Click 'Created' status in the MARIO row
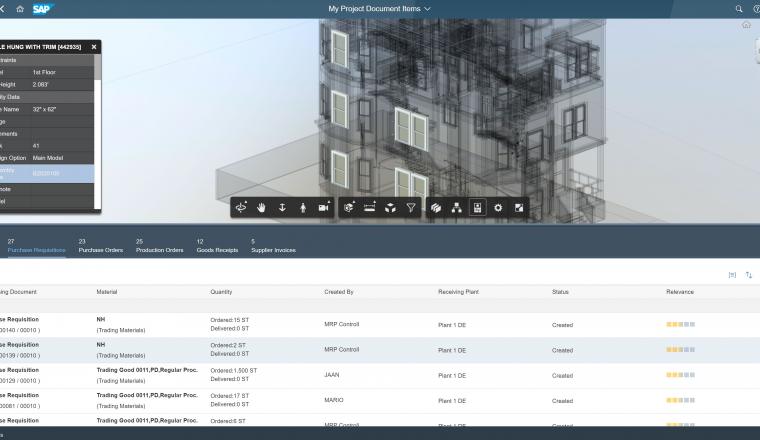 (562, 401)
